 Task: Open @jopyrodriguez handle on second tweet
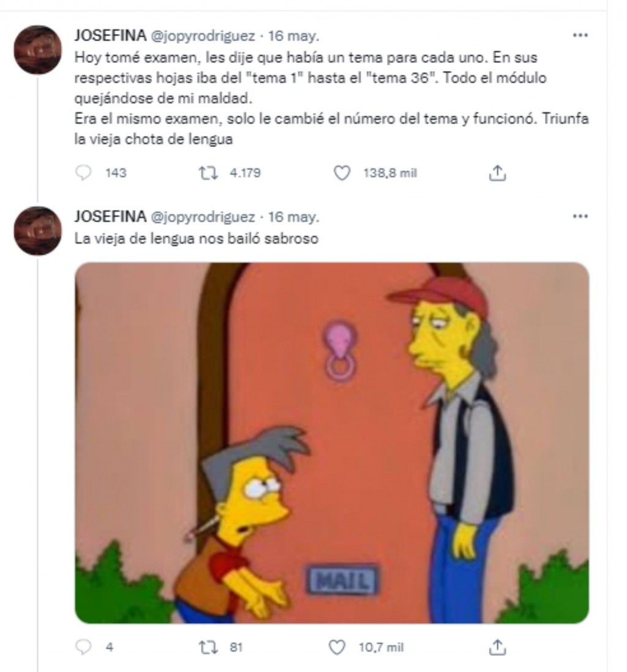pos(203,217)
